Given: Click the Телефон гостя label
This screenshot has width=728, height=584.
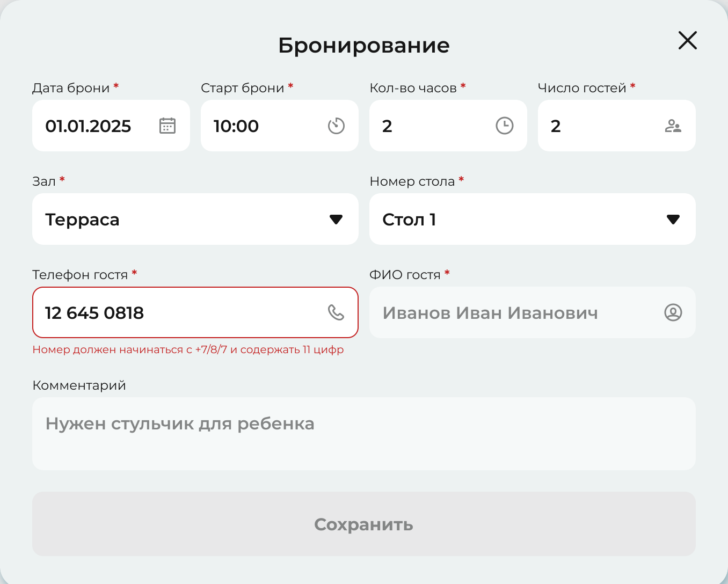Looking at the screenshot, I should point(80,275).
